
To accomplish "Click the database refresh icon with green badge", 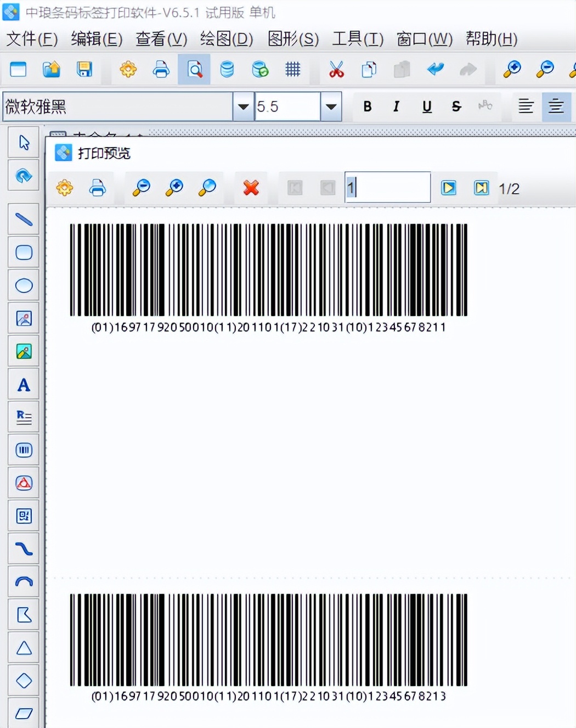I will point(260,69).
